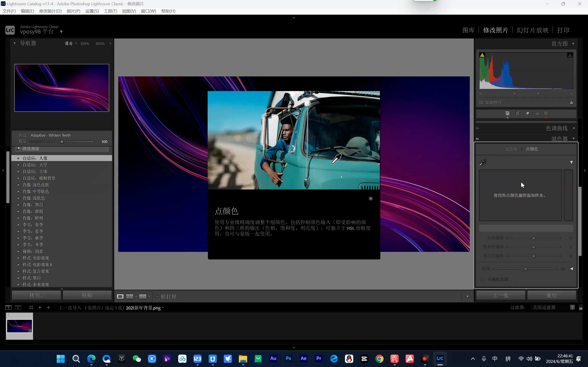588x367 pixels.
Task: Open the Masking tool circle icon
Action: pos(546,113)
